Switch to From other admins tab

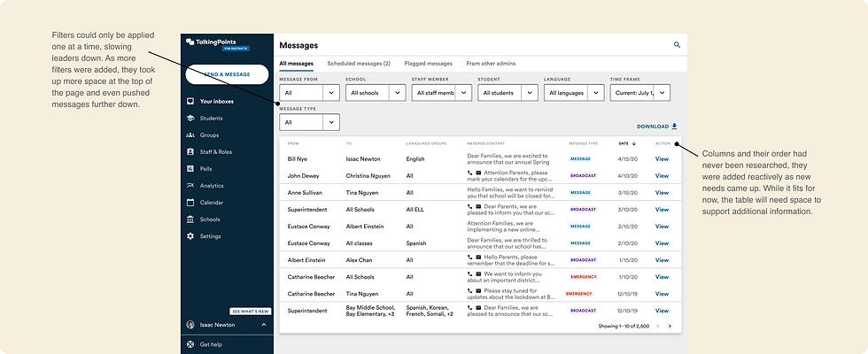point(491,64)
